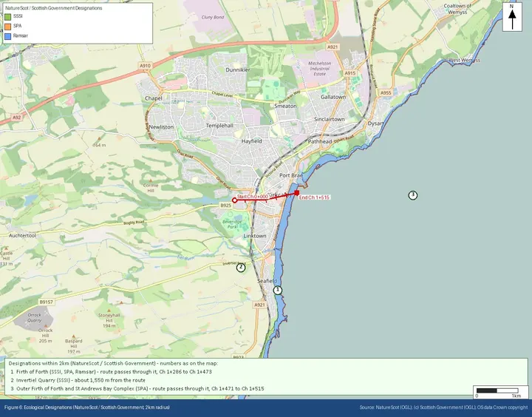This screenshot has height=417, width=532.
Task: Click the north arrow icon
Action: (x=512, y=17)
